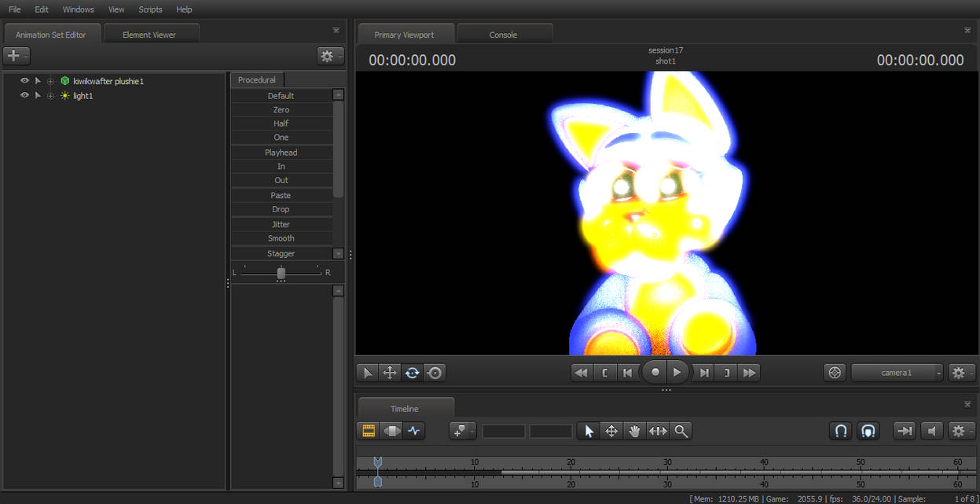Select the Pan hand tool in the timeline
Screen dimensions: 980x504
[634, 431]
